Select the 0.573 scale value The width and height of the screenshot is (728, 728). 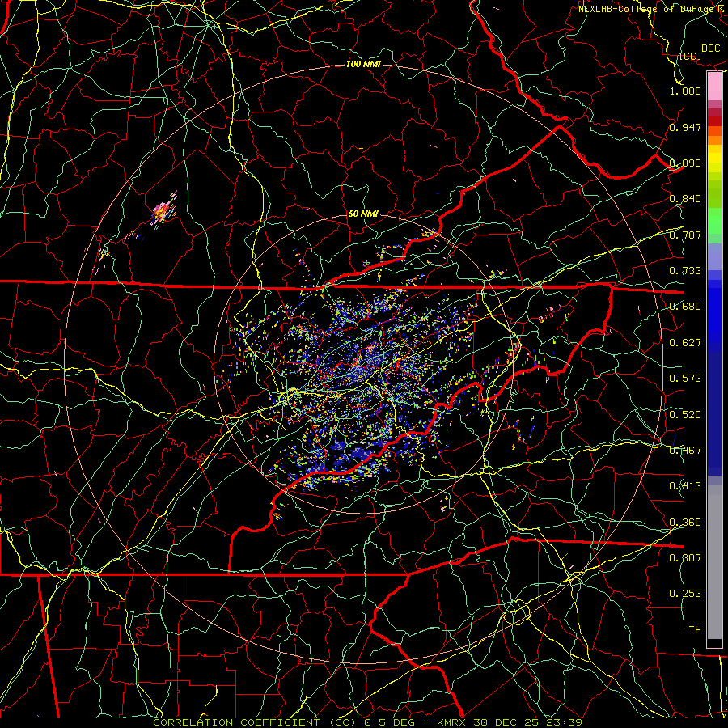(685, 379)
